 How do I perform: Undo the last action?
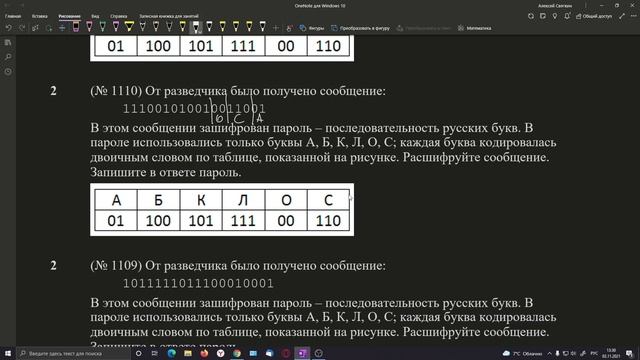click(9, 28)
